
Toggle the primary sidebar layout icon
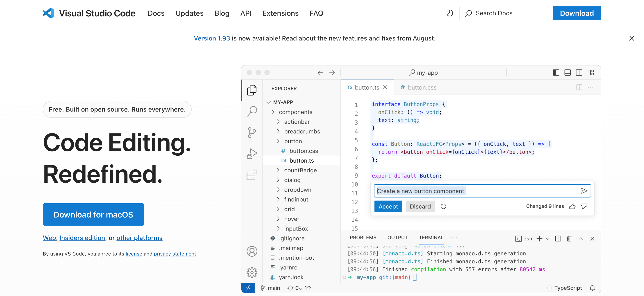[556, 72]
